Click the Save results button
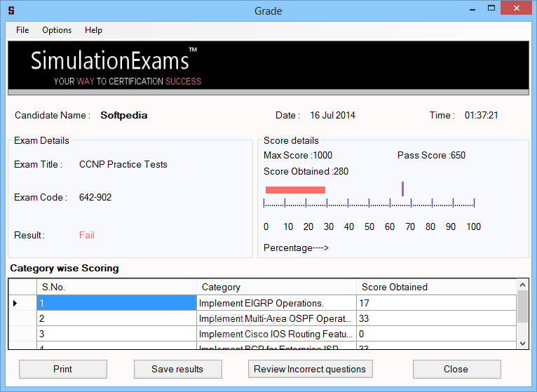Image resolution: width=537 pixels, height=392 pixels. [x=178, y=369]
